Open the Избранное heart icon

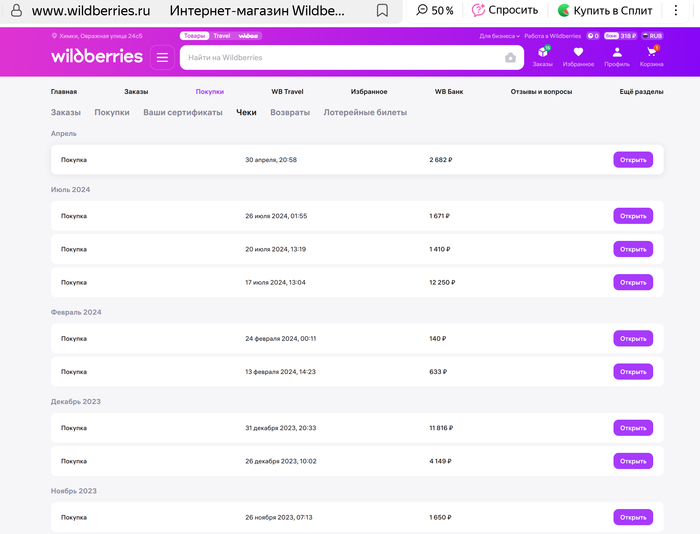[x=578, y=56]
